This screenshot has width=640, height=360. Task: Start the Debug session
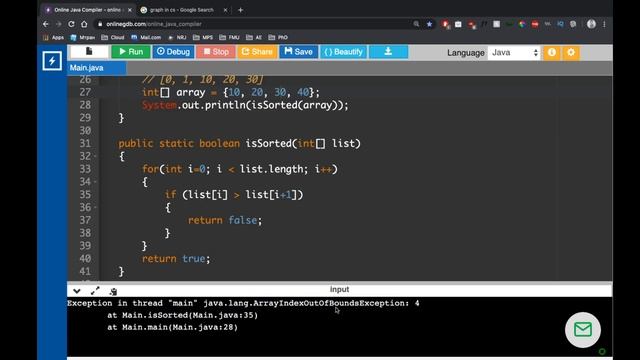click(173, 52)
